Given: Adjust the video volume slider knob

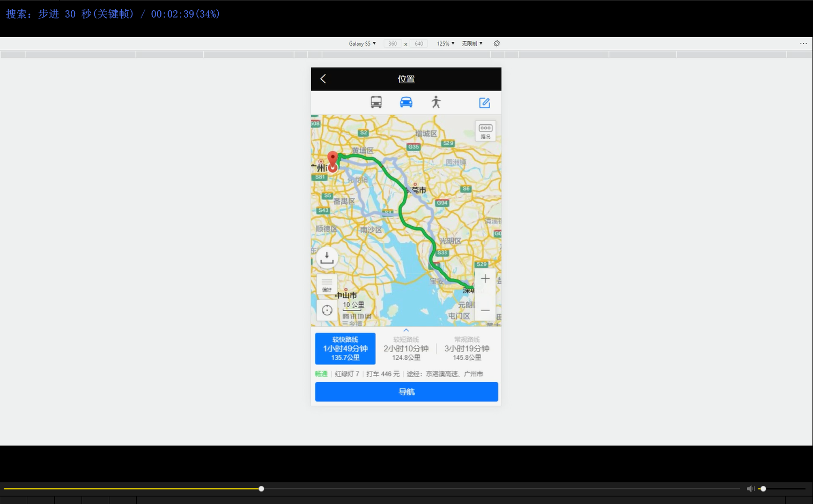Looking at the screenshot, I should [763, 488].
